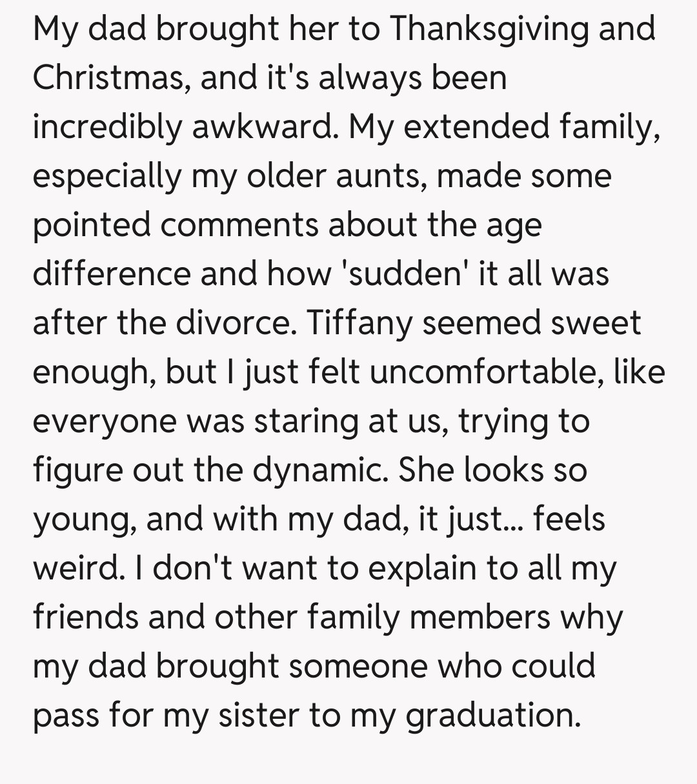Click the words 'pointed comments'
697x784 pixels.
pos(176,225)
